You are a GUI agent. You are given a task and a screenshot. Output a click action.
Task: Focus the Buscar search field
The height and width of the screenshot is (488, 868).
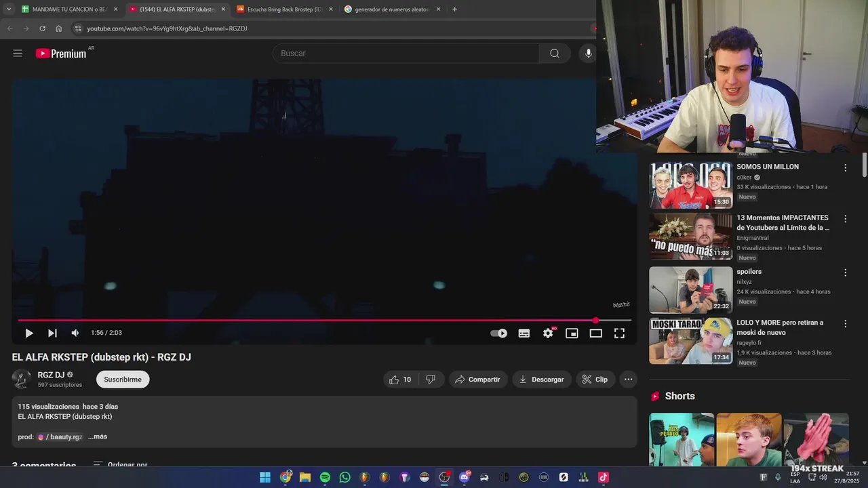pos(406,54)
